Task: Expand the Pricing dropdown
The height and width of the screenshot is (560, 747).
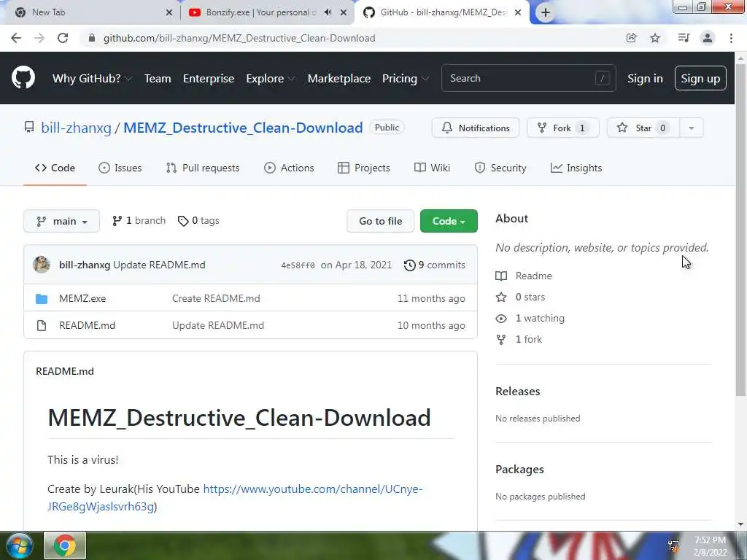Action: (406, 79)
